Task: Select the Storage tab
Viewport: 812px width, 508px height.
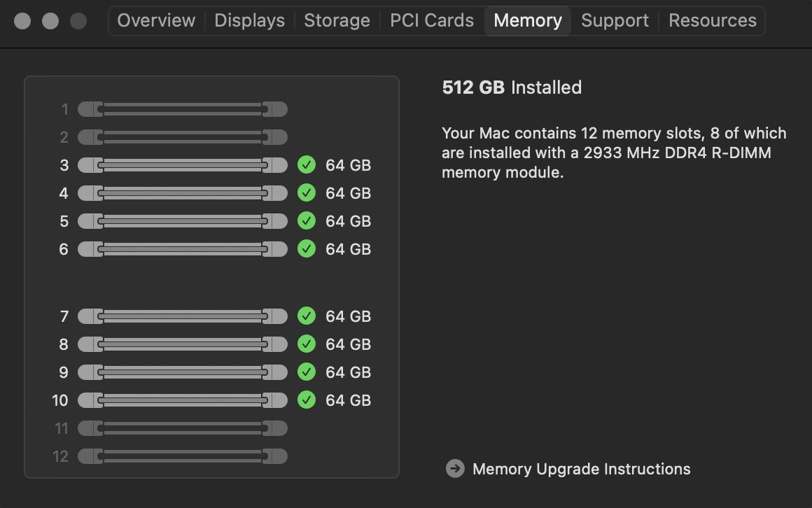Action: pos(337,20)
